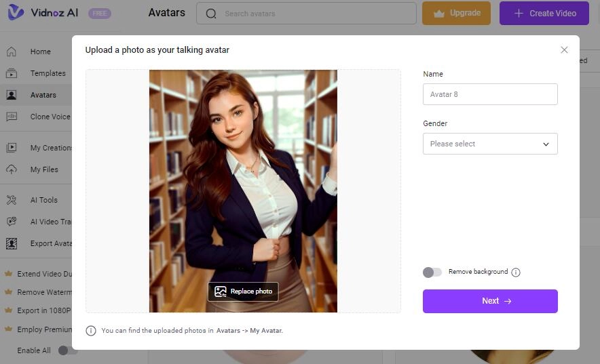Click the Create Video button
Viewport: 600px width, 364px height.
[x=544, y=14]
